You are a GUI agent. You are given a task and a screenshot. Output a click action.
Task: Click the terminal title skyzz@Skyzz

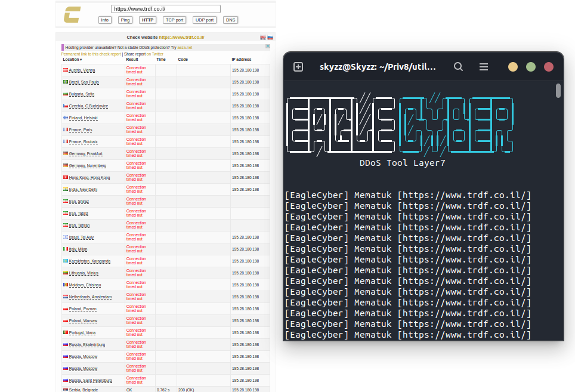click(378, 67)
